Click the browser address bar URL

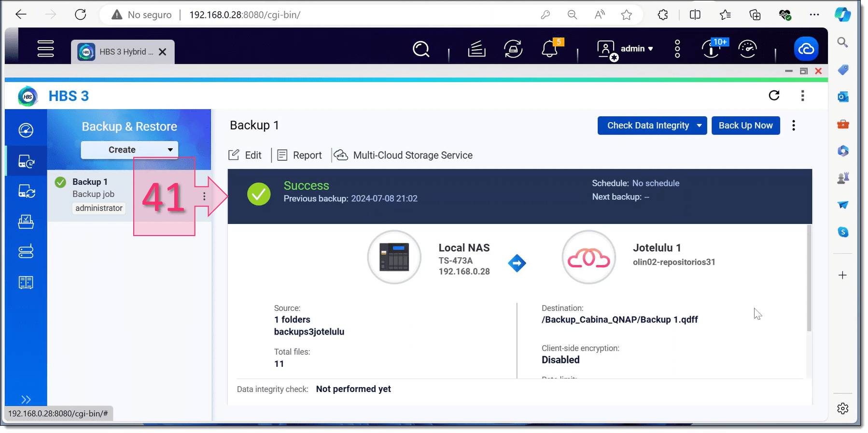pyautogui.click(x=245, y=15)
